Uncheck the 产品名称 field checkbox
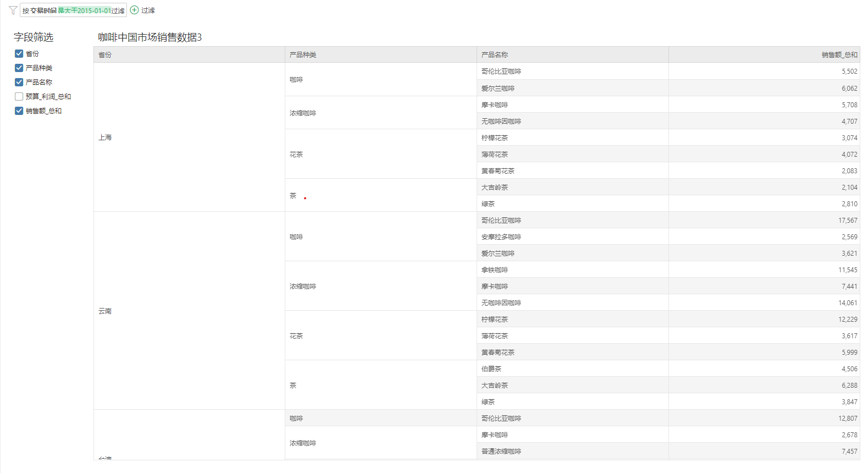Image resolution: width=868 pixels, height=473 pixels. (x=19, y=82)
